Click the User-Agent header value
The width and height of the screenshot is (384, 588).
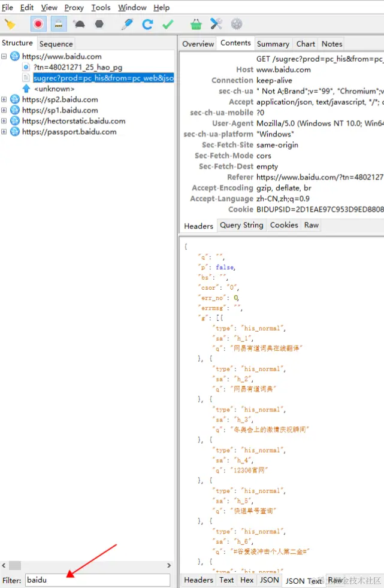pyautogui.click(x=320, y=123)
